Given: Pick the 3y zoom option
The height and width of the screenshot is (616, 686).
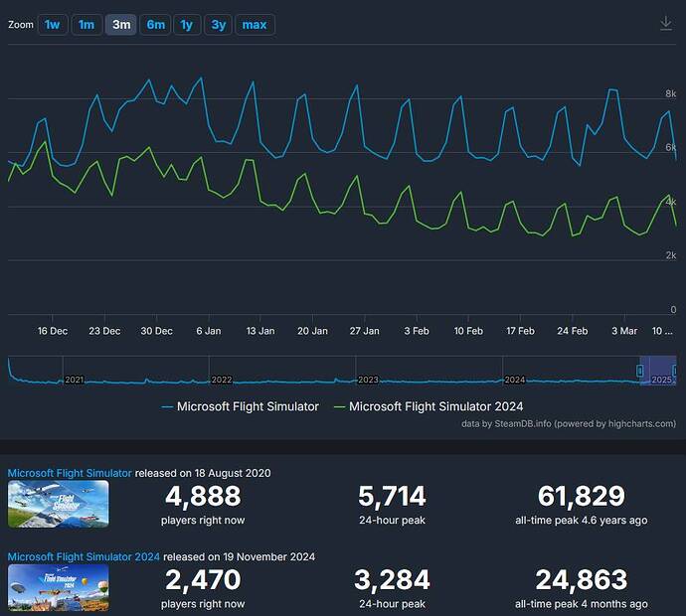Looking at the screenshot, I should coord(219,25).
